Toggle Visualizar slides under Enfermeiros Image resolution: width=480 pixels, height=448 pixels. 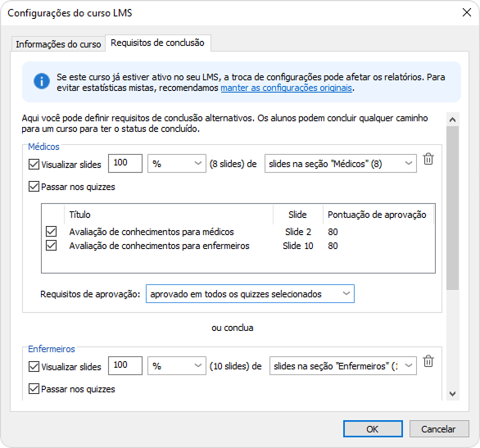(x=34, y=367)
